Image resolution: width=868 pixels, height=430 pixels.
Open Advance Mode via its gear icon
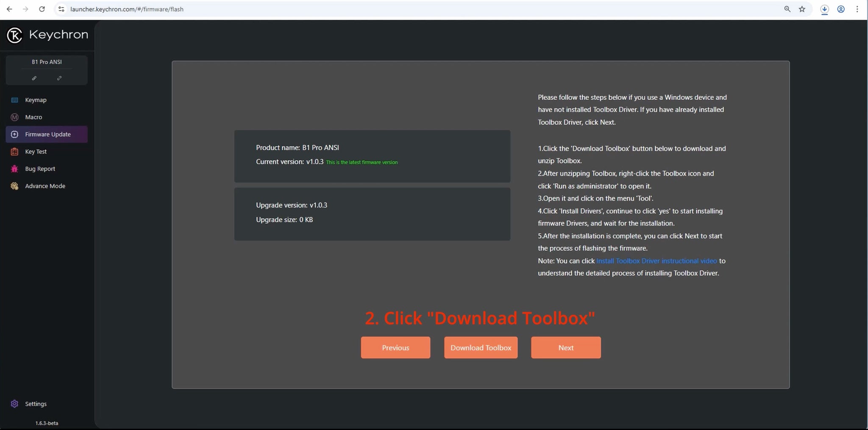click(15, 186)
